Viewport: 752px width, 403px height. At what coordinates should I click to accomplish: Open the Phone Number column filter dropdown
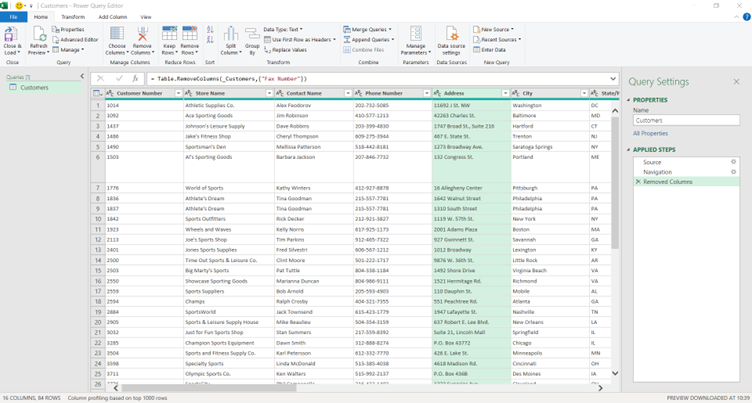(427, 94)
